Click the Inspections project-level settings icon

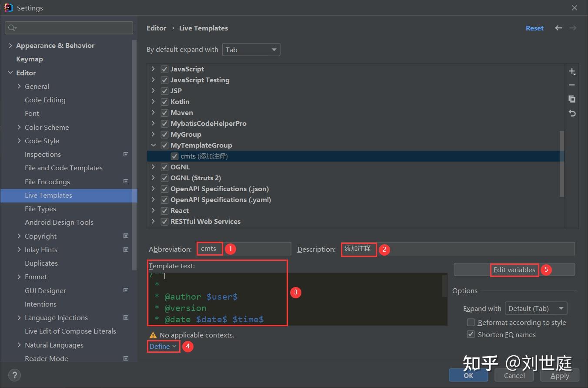(x=126, y=154)
